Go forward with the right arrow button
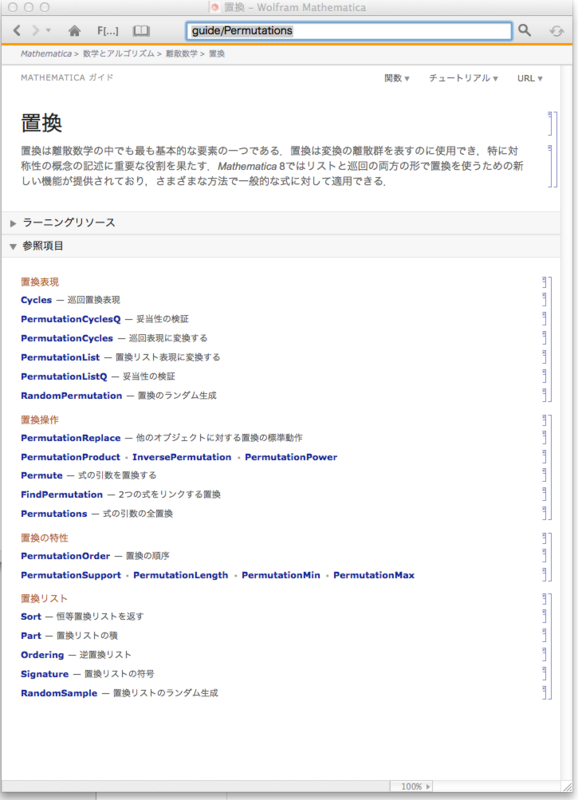Screen dimensions: 578x800 point(35,31)
